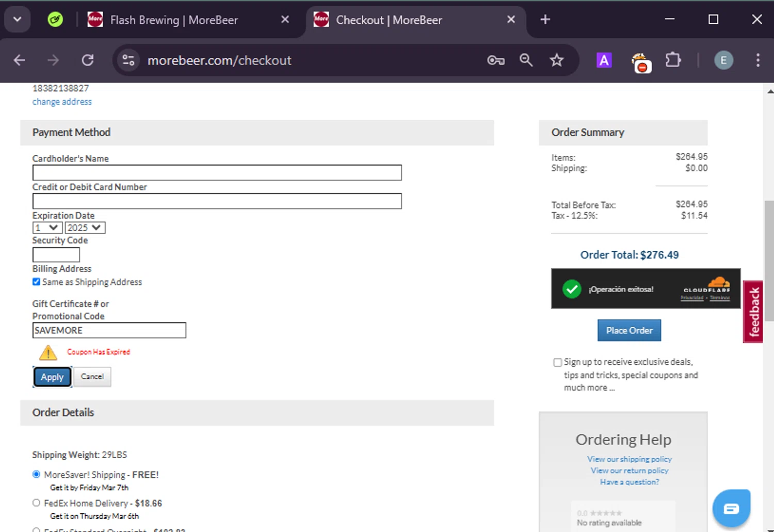
Task: Click the zoom magnifier icon
Action: click(x=526, y=60)
